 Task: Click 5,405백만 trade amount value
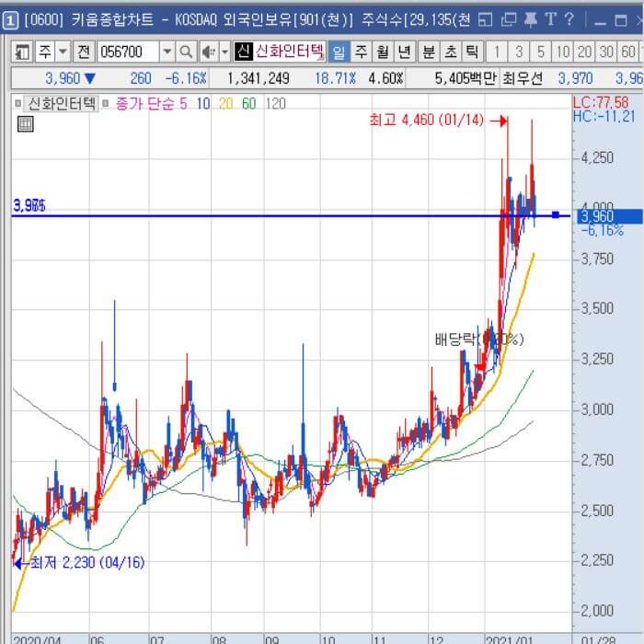[466, 78]
